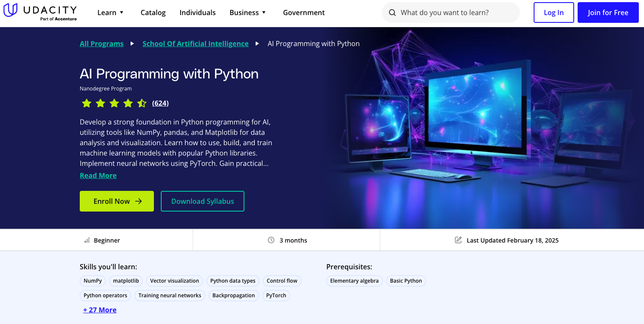Screen dimensions: 644x324
Task: Expand description with Read More
Action: [x=98, y=175]
